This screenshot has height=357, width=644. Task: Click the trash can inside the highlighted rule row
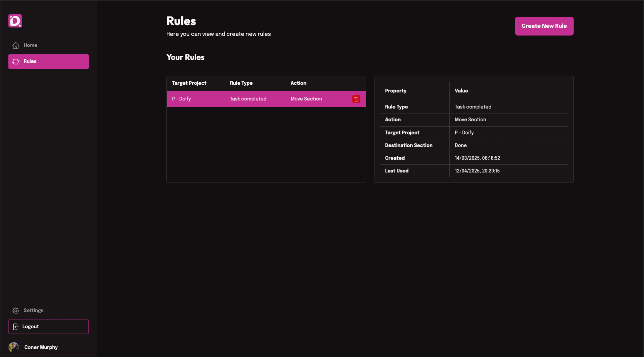pos(356,99)
